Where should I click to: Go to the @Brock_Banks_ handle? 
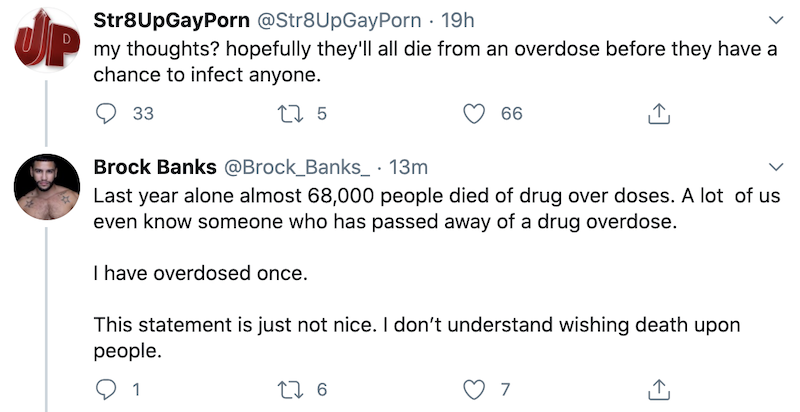[273, 166]
